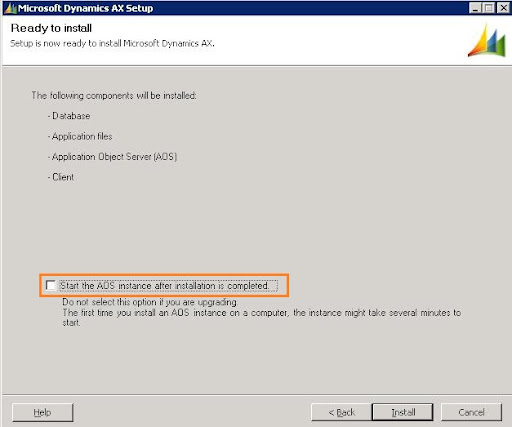Image resolution: width=512 pixels, height=427 pixels.
Task: Click the Dynamics AX title bar icon
Action: (x=10, y=8)
